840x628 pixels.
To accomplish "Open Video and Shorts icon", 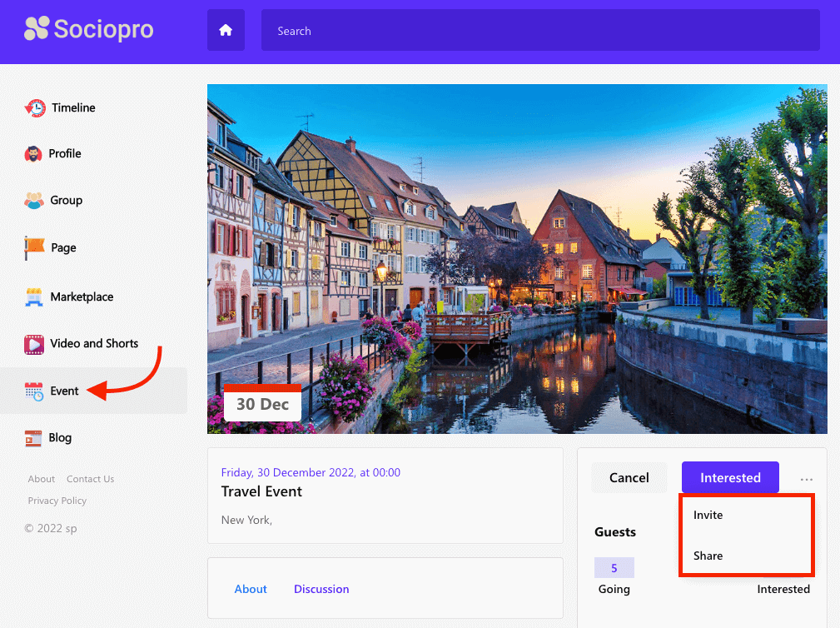I will pyautogui.click(x=34, y=343).
